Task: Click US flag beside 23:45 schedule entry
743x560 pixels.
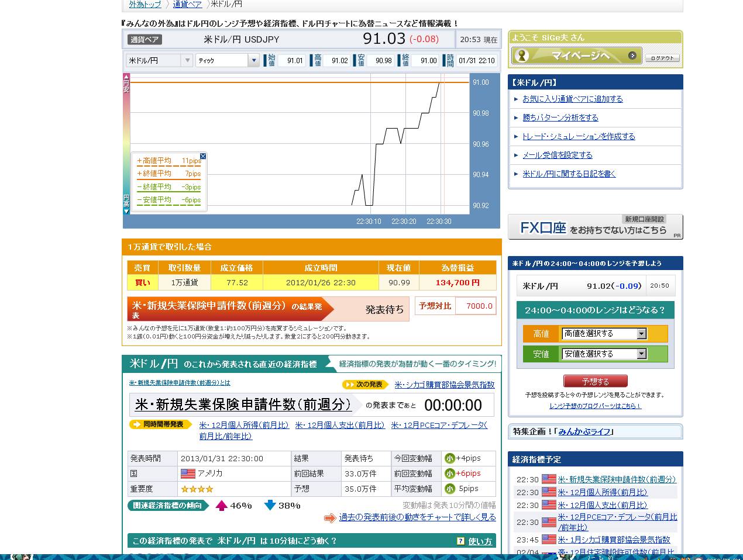Action: tap(549, 540)
